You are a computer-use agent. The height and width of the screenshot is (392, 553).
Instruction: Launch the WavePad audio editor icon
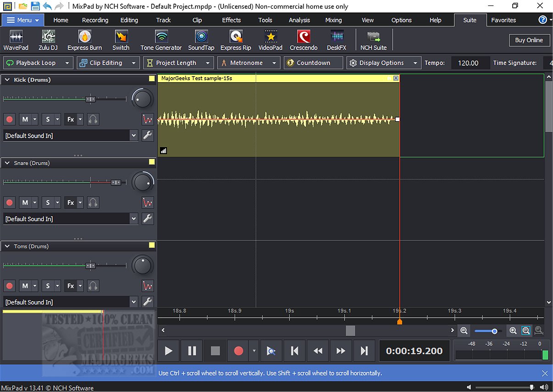coord(16,40)
